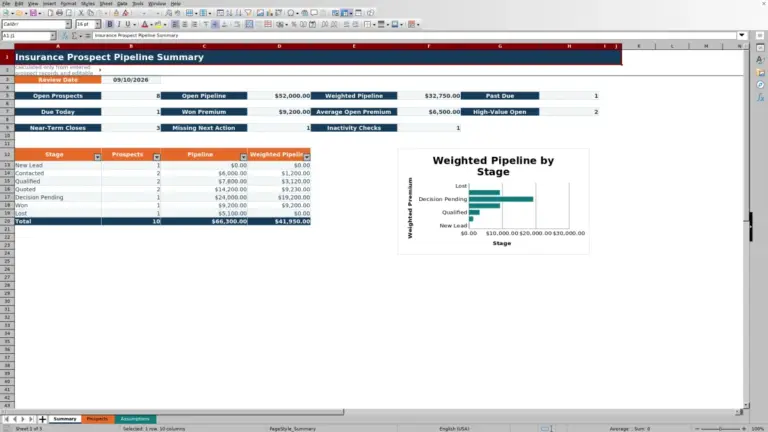Open the Format menu
768x432 pixels.
point(68,3)
